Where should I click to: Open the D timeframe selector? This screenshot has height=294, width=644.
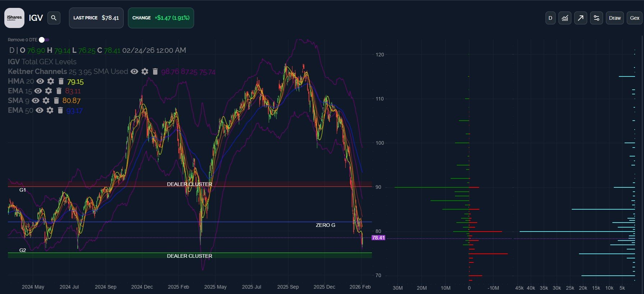pos(551,18)
